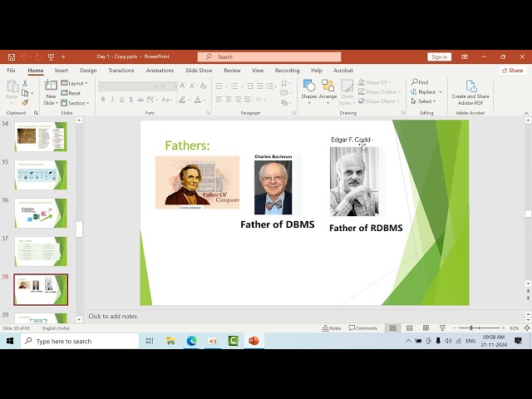The image size is (532, 399).
Task: Switch to Slide Sorter view icon
Action: pos(410,328)
